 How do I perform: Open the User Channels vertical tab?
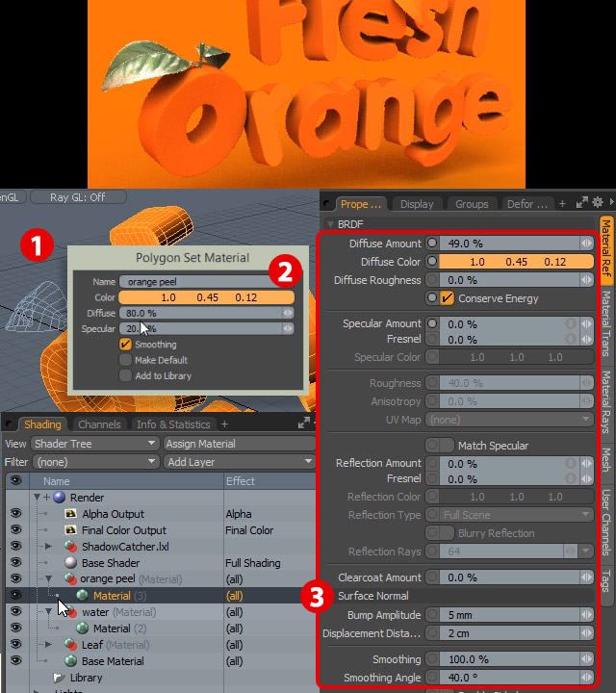tap(606, 522)
